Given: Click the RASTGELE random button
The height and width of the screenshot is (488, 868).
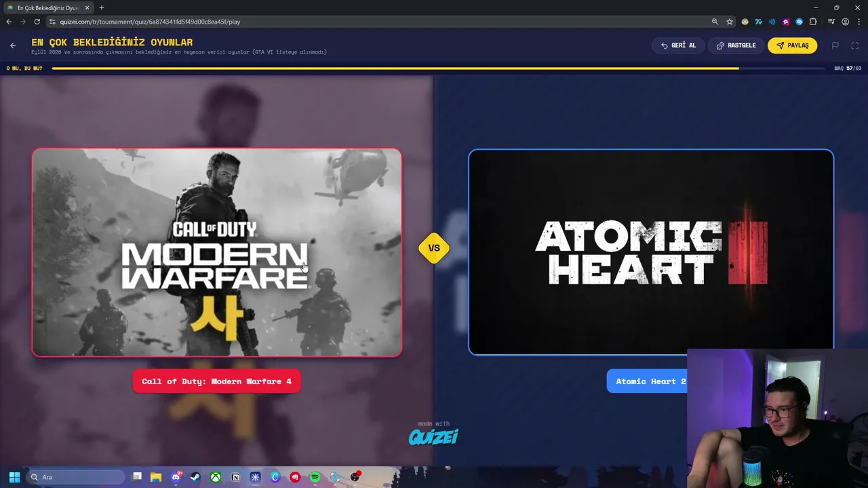Looking at the screenshot, I should click(x=736, y=45).
